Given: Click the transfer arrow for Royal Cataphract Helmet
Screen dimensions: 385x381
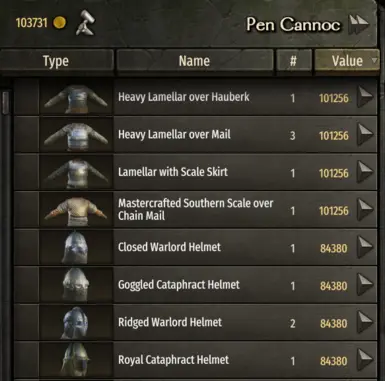Looking at the screenshot, I should pos(365,360).
